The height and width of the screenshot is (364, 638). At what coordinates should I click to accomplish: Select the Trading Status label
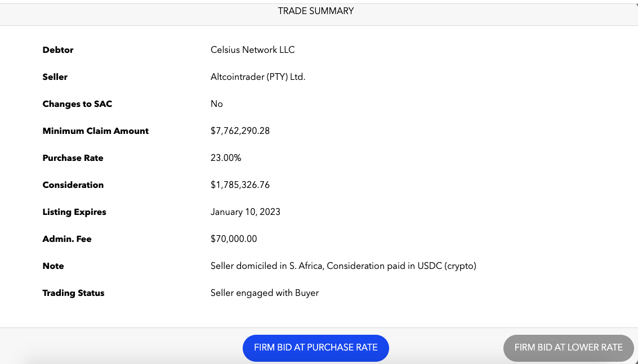point(73,293)
